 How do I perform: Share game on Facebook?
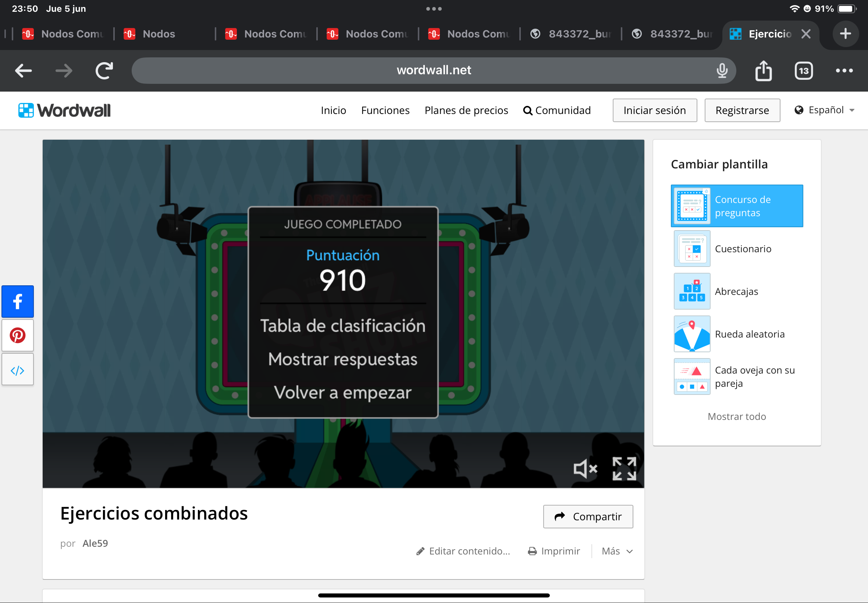(x=17, y=301)
